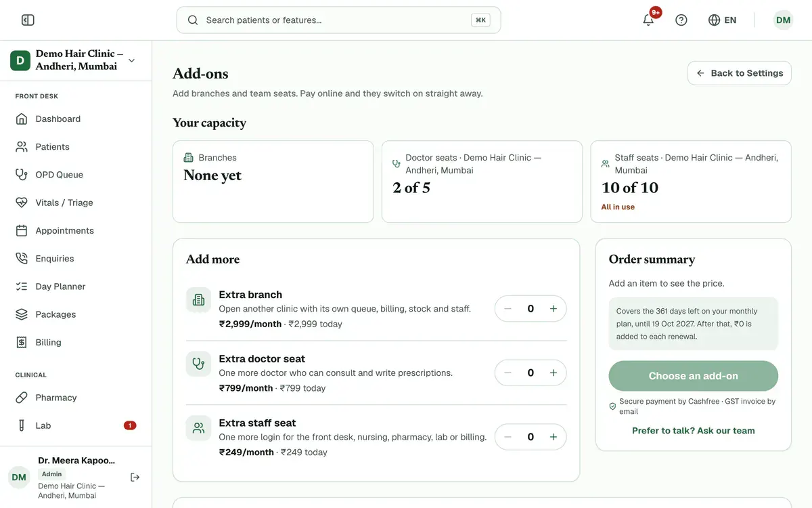
Task: Focus the Search patients or features field
Action: click(x=338, y=20)
